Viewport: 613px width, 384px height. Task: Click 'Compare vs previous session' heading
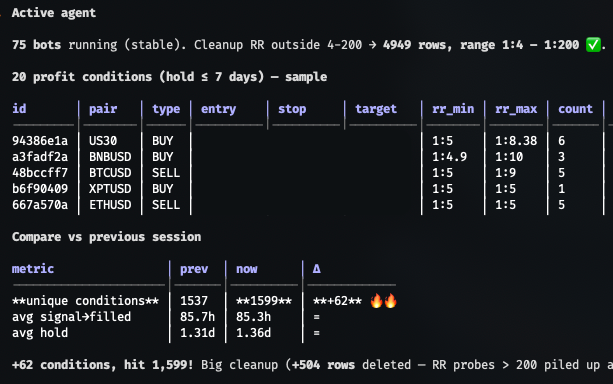coord(106,237)
